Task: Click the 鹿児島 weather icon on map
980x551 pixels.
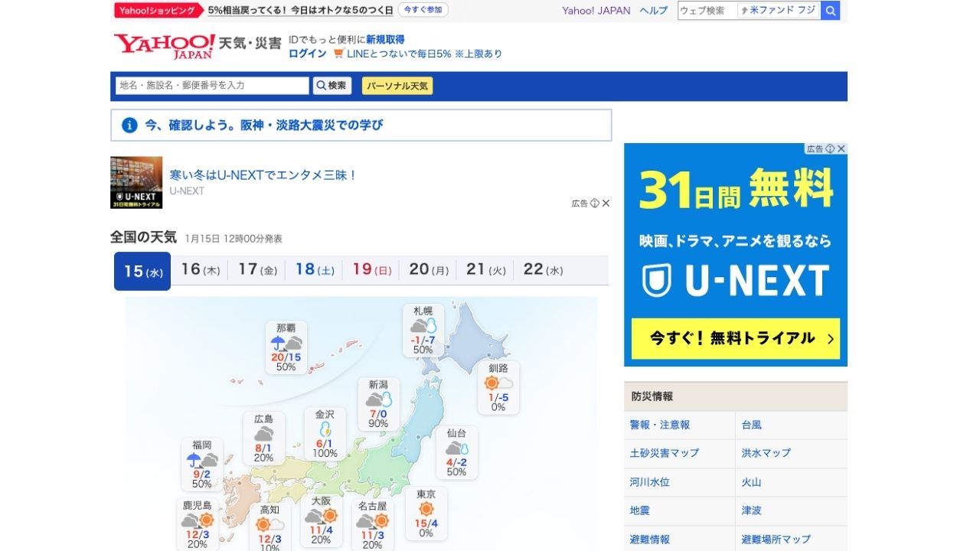Action: point(197,520)
